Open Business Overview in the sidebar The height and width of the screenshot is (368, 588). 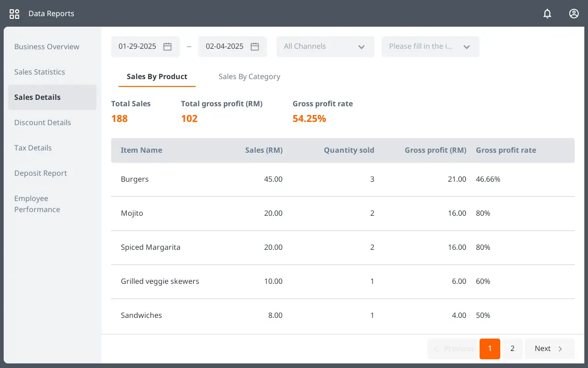pos(46,46)
